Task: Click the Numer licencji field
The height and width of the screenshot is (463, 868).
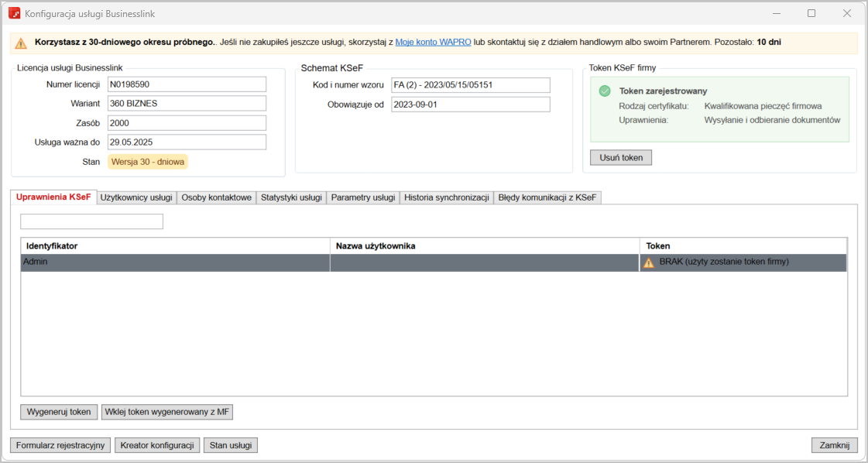Action: [187, 84]
